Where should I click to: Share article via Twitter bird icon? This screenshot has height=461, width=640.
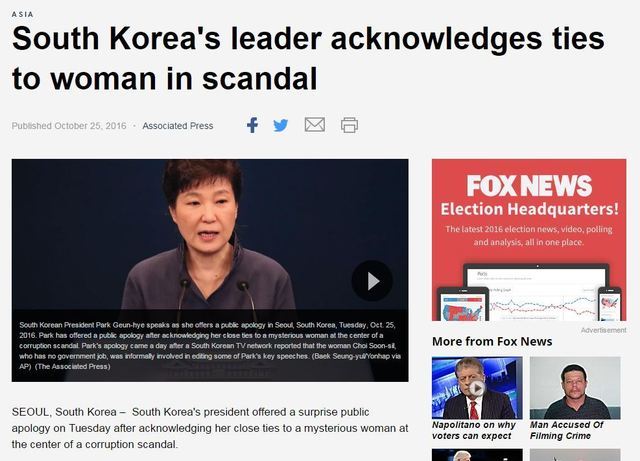[281, 125]
